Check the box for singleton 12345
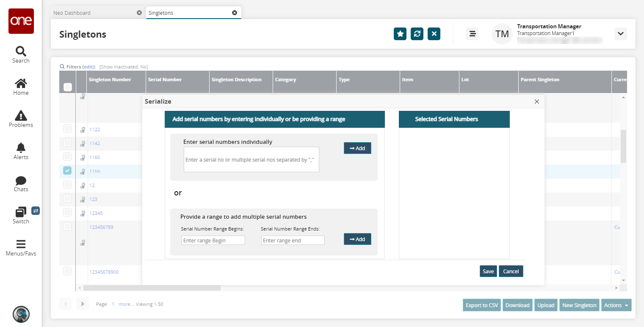Image resolution: width=644 pixels, height=327 pixels. pyautogui.click(x=67, y=212)
